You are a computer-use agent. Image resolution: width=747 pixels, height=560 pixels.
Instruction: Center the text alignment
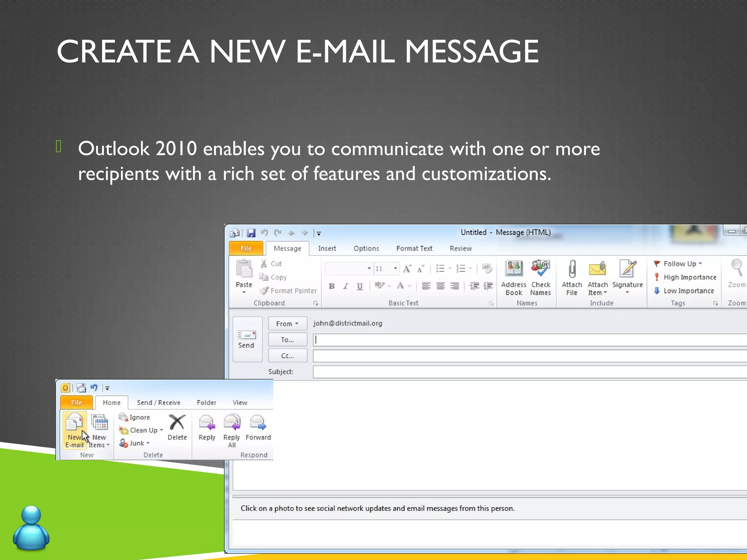click(x=440, y=286)
